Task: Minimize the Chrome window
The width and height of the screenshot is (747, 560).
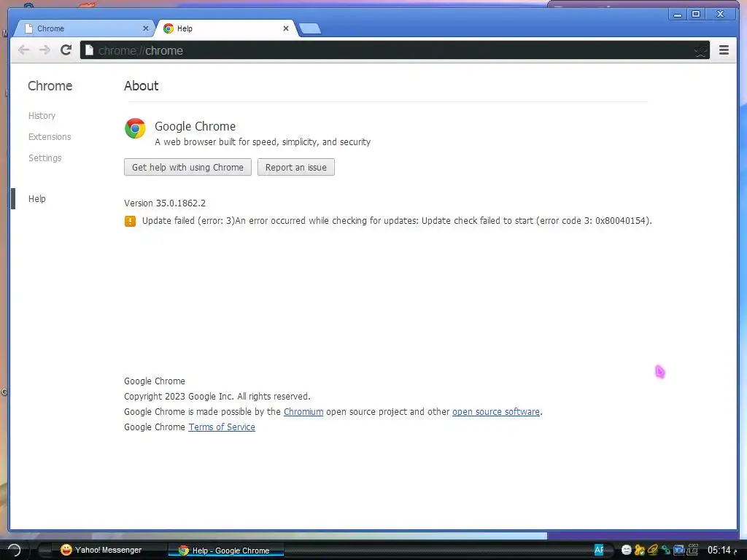Action: (678, 15)
